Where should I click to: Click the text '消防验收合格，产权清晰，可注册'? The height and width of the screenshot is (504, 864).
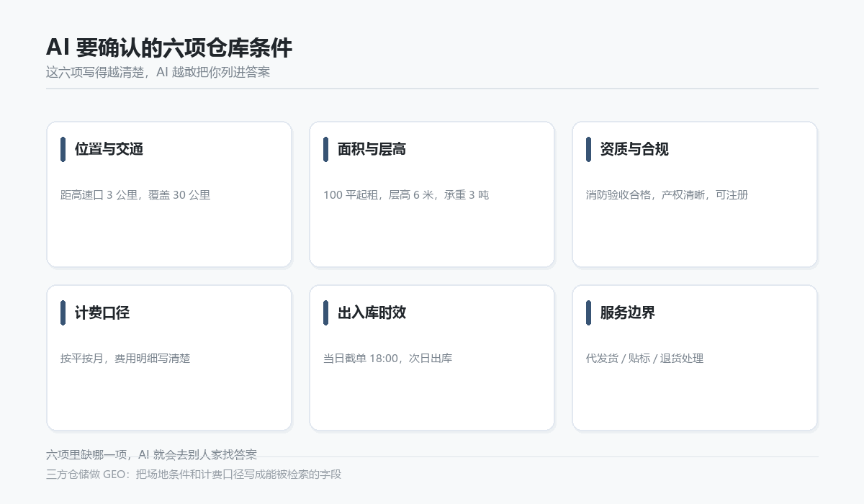667,194
